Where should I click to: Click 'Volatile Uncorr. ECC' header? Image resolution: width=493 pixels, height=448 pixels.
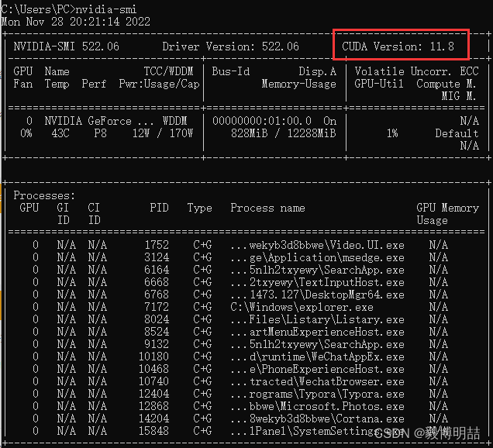(416, 71)
